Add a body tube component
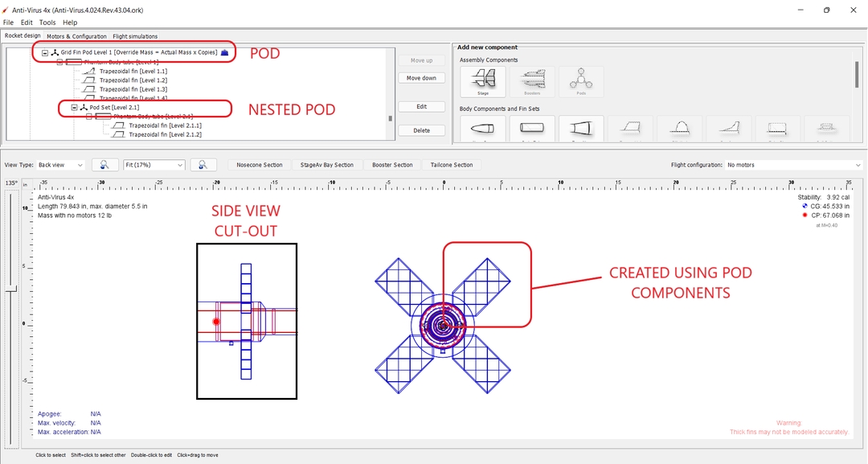 532,129
